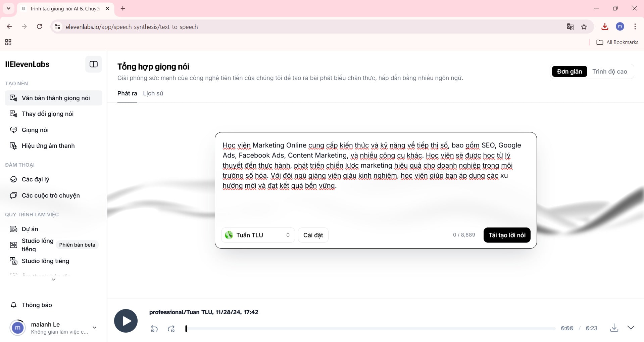Screen dimensions: 644x342
Task: Open browser downloads
Action: (x=605, y=27)
